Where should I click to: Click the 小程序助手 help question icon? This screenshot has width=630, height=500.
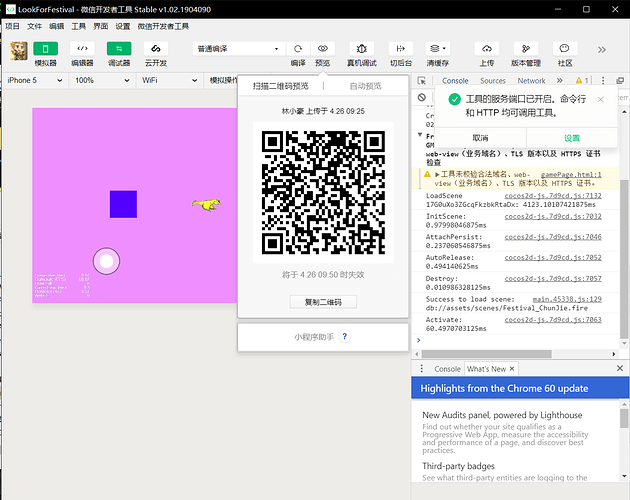[344, 336]
